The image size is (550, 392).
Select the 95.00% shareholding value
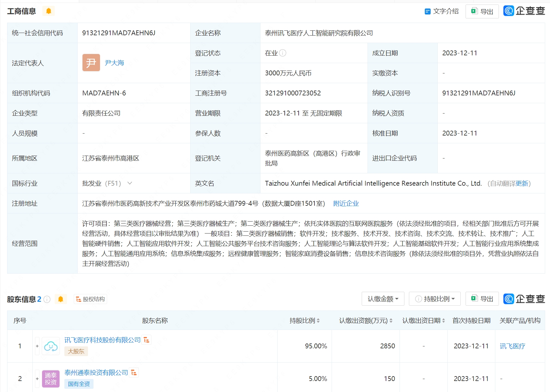316,346
